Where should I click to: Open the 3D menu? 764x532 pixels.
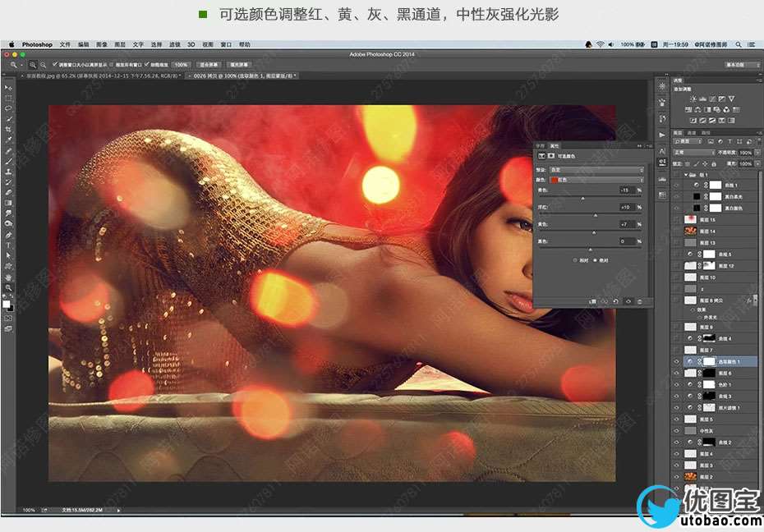(191, 44)
